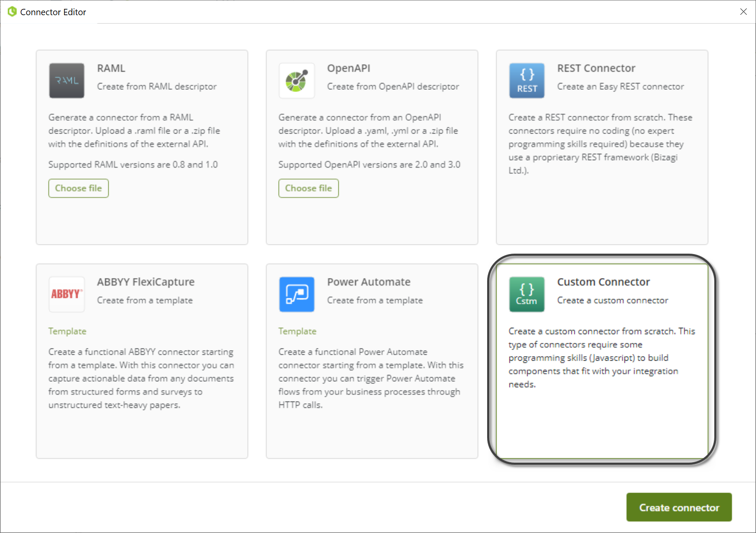Click the blue REST connector icon
The height and width of the screenshot is (533, 756).
(527, 80)
